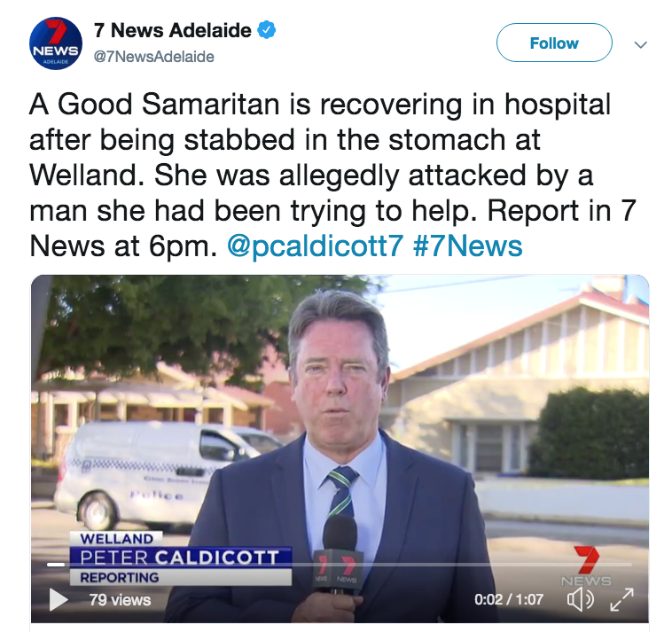The height and width of the screenshot is (632, 672).
Task: Click the 0:02 / 1:07 time display
Action: 509,599
